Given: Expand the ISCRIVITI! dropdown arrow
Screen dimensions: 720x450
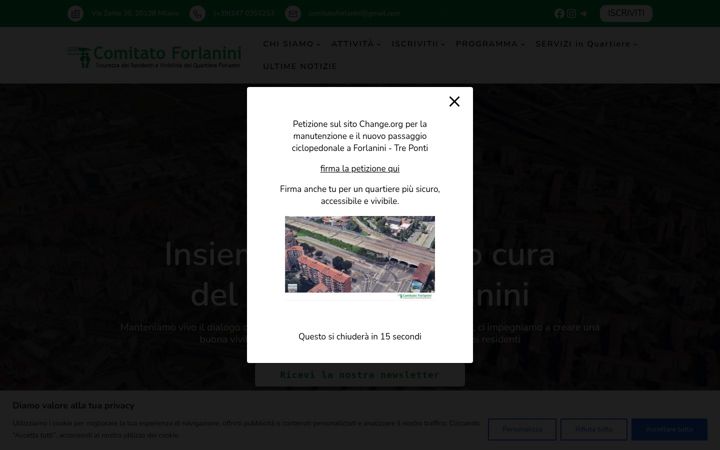Looking at the screenshot, I should (443, 45).
